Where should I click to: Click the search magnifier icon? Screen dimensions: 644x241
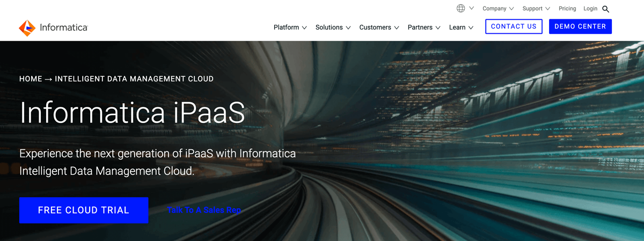tap(606, 9)
